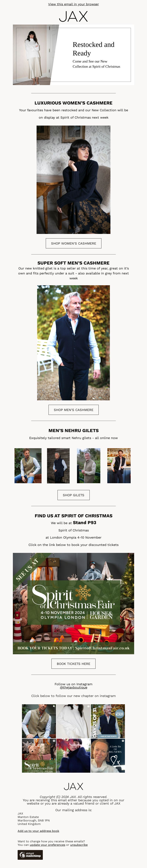
Task: Open the 'update your preferences' link
Action: tap(47, 845)
